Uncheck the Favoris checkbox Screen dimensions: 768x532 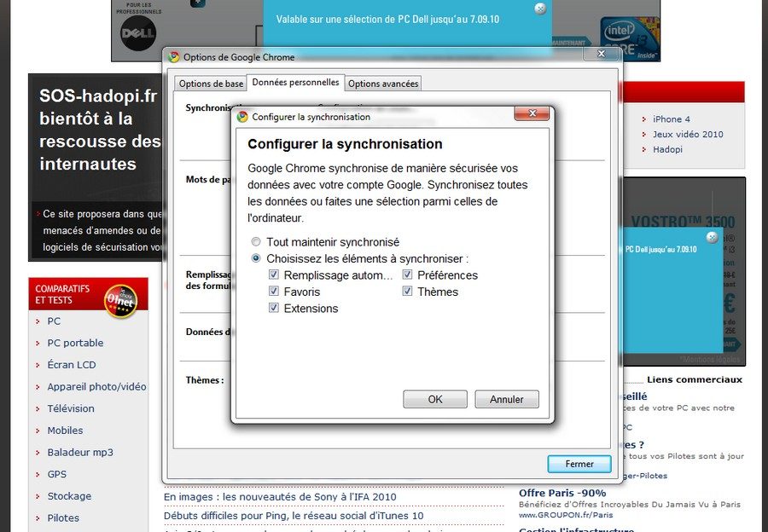(x=274, y=292)
